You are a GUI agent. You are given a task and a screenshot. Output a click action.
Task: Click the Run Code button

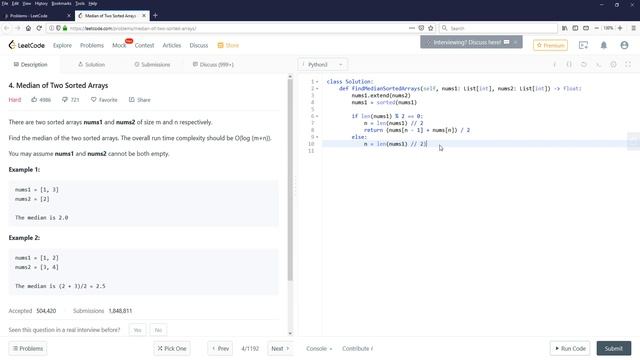[570, 349]
